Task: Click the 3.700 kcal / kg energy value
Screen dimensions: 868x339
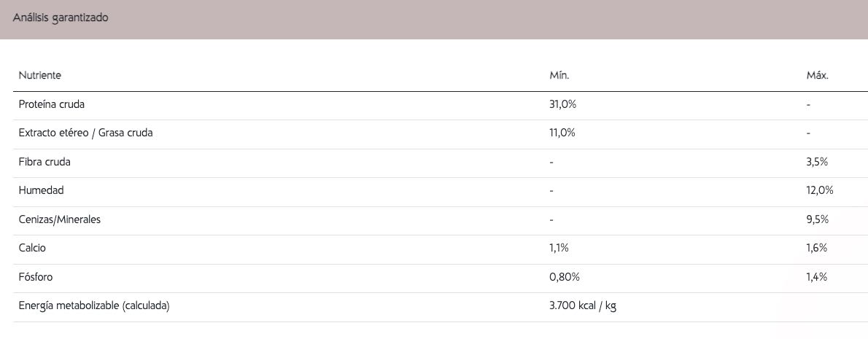Action: coord(582,305)
